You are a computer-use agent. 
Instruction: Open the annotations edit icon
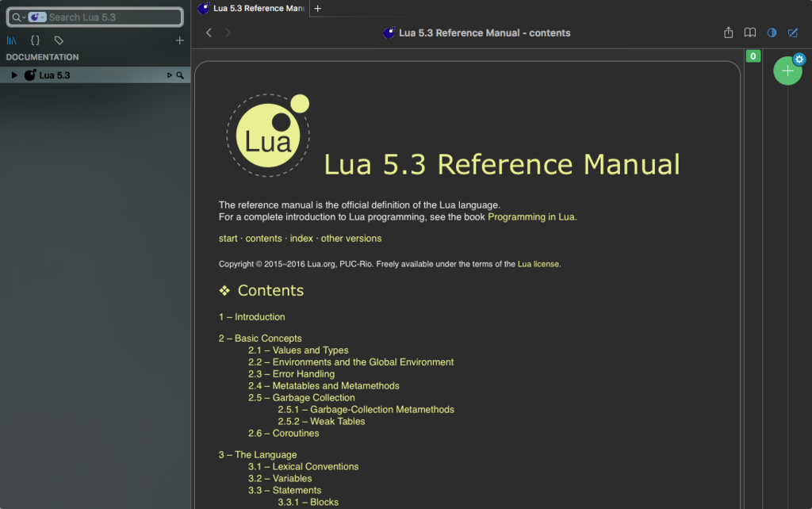(x=793, y=33)
